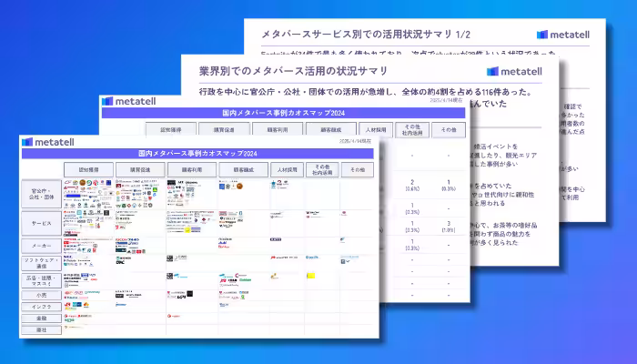Select the 官公庁・公社・団体 row label
The width and height of the screenshot is (637, 364).
42,194
